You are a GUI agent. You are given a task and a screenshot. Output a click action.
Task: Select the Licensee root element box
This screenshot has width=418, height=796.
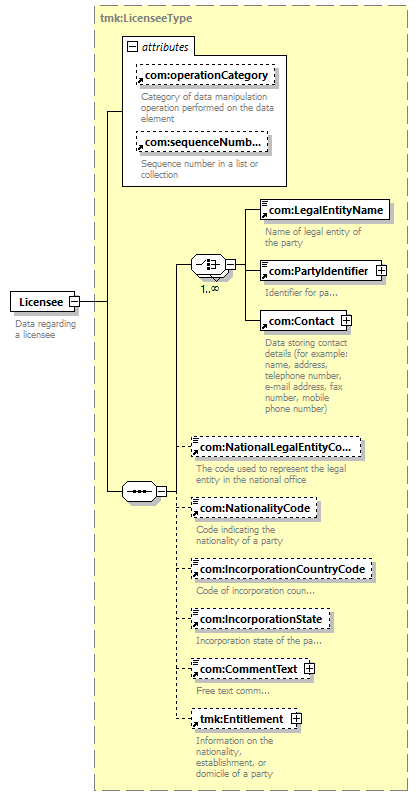click(42, 302)
